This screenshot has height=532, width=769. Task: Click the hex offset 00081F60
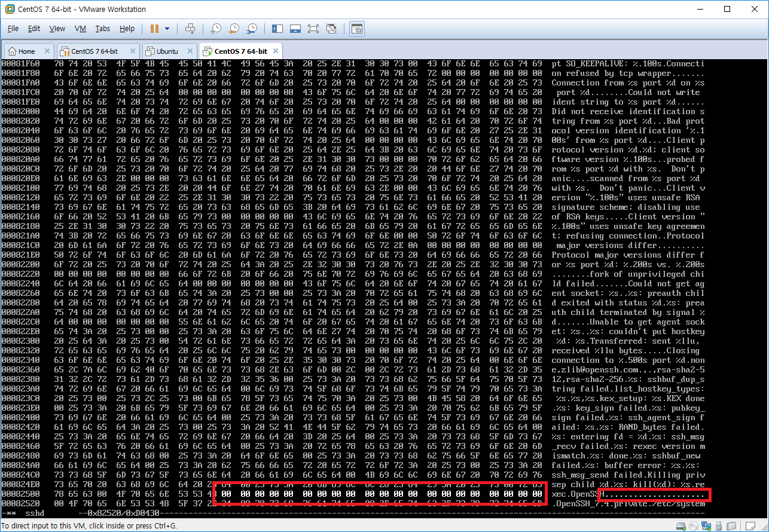click(x=20, y=64)
